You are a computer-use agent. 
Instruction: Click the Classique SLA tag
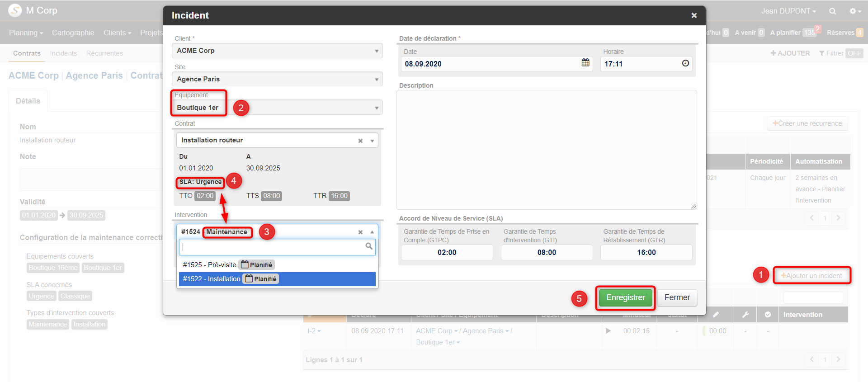coord(75,296)
